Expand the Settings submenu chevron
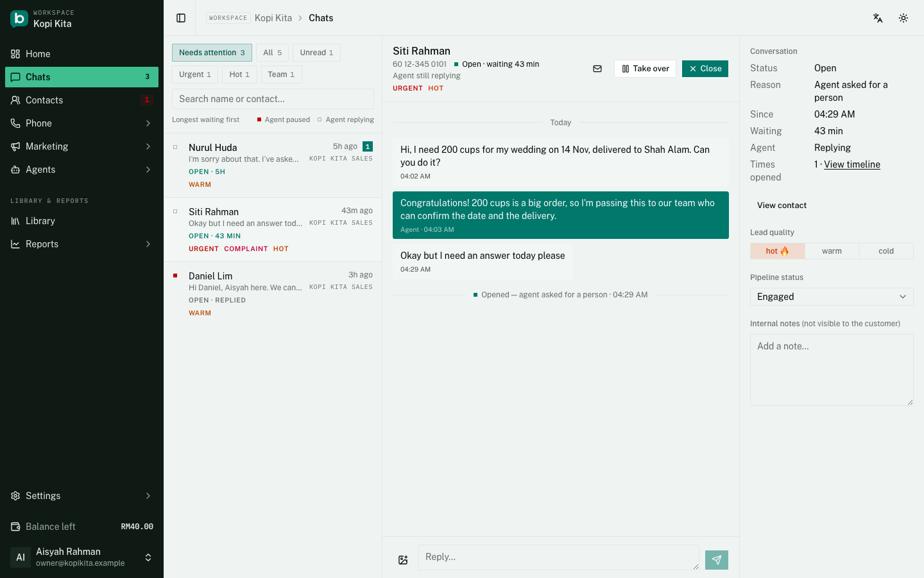Image resolution: width=924 pixels, height=578 pixels. 148,496
